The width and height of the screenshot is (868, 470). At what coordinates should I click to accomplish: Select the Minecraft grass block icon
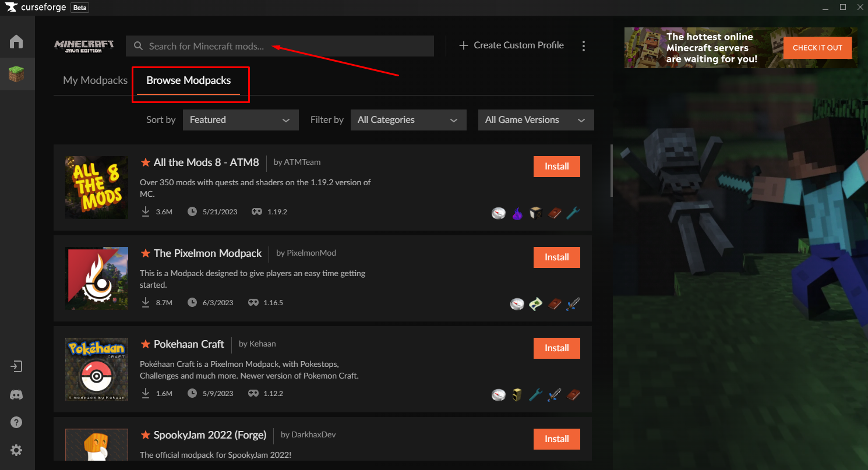[x=16, y=74]
